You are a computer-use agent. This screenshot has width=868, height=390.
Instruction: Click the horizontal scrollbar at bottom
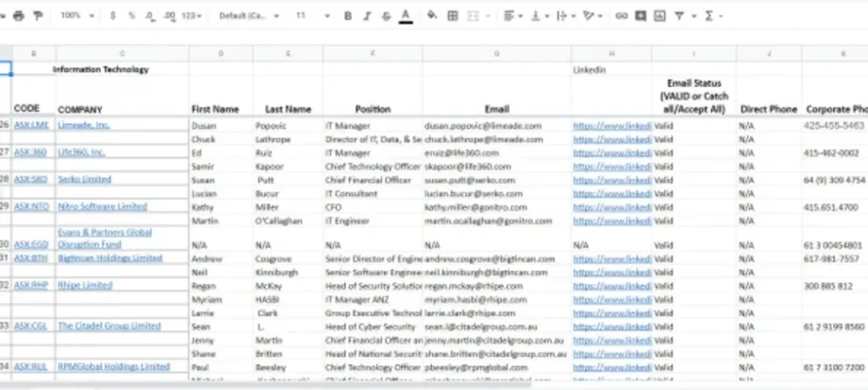(266, 383)
